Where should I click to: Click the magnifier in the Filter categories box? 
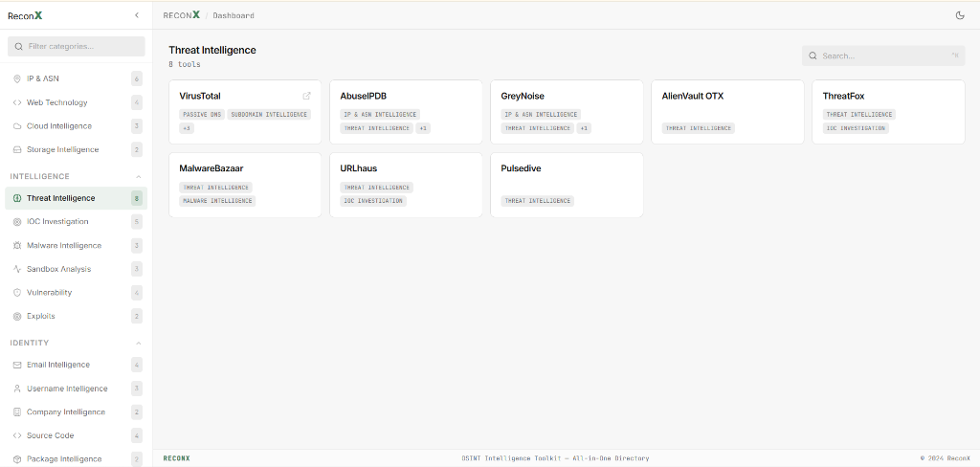pos(18,46)
